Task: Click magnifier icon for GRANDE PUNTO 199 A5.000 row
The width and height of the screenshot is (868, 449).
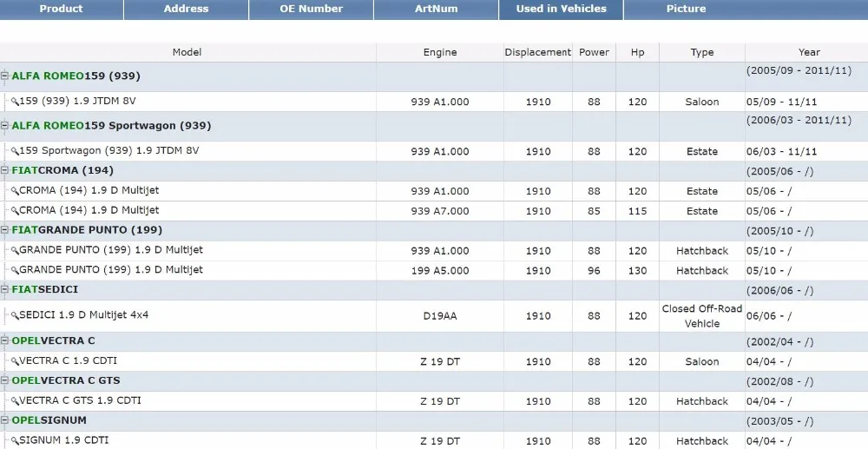Action: click(15, 271)
